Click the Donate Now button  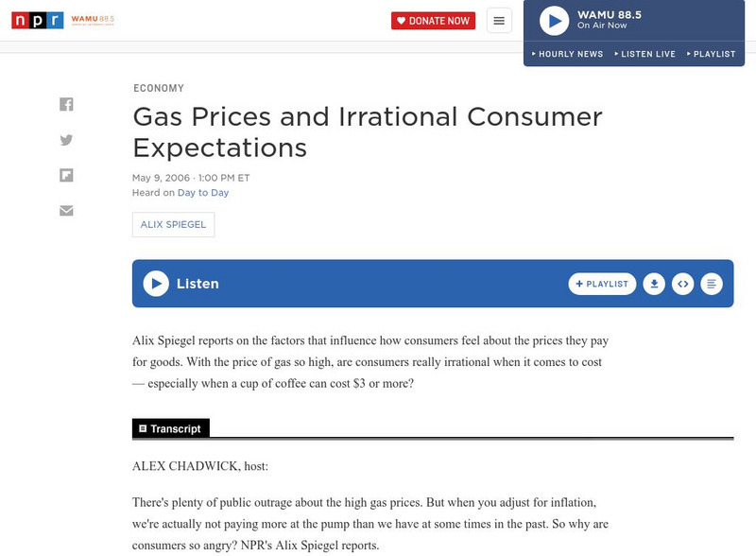point(433,21)
